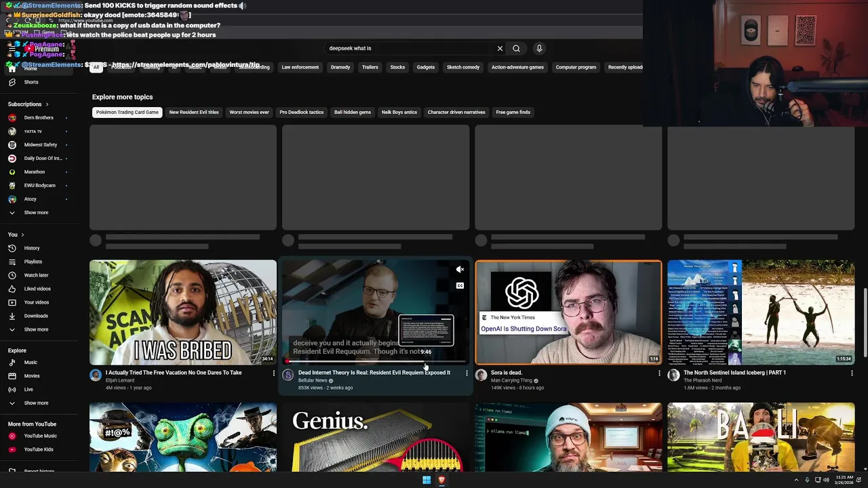Open Daily Dose Of Internet subscription
This screenshot has height=488, width=868.
click(43, 159)
